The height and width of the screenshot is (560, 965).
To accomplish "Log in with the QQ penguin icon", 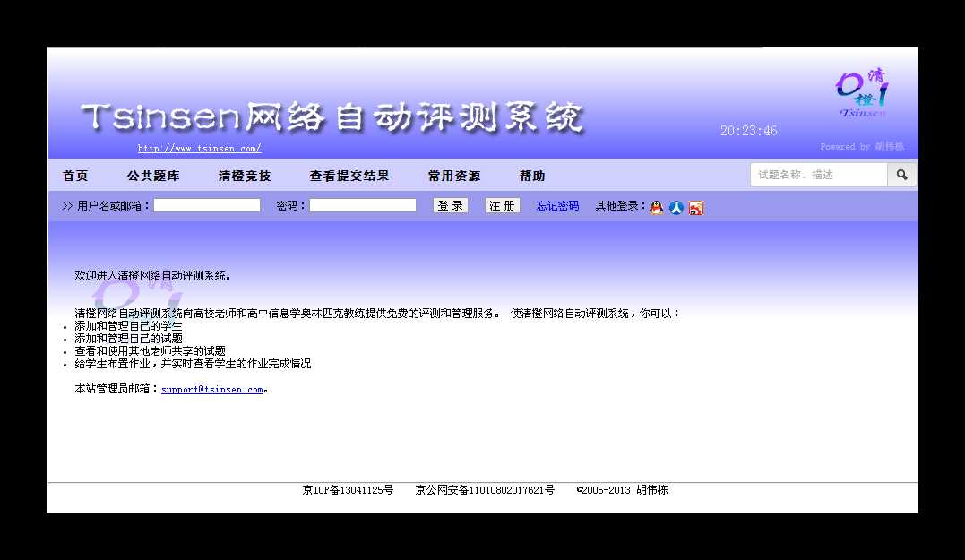I will (655, 207).
